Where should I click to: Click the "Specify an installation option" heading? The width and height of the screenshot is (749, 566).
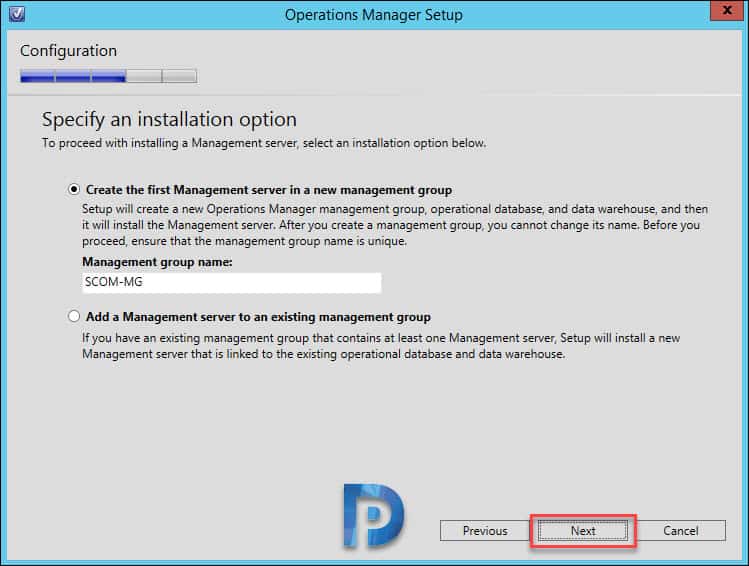(x=169, y=119)
